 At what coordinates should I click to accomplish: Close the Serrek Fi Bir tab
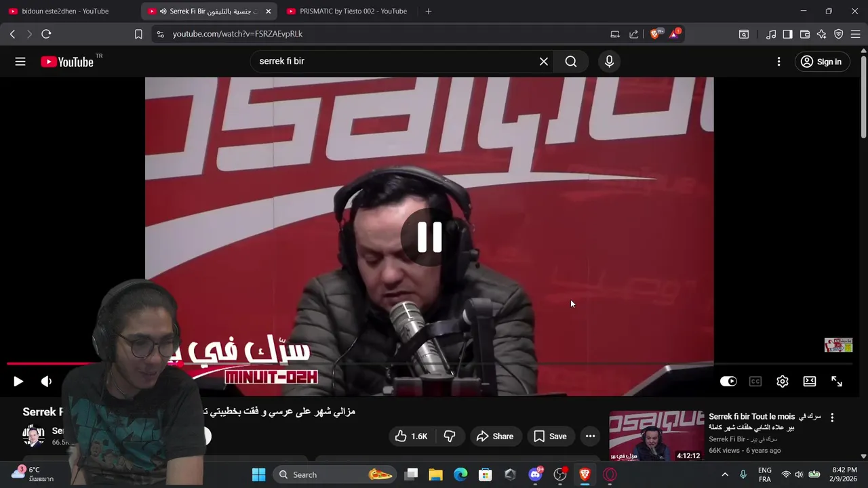(x=268, y=12)
